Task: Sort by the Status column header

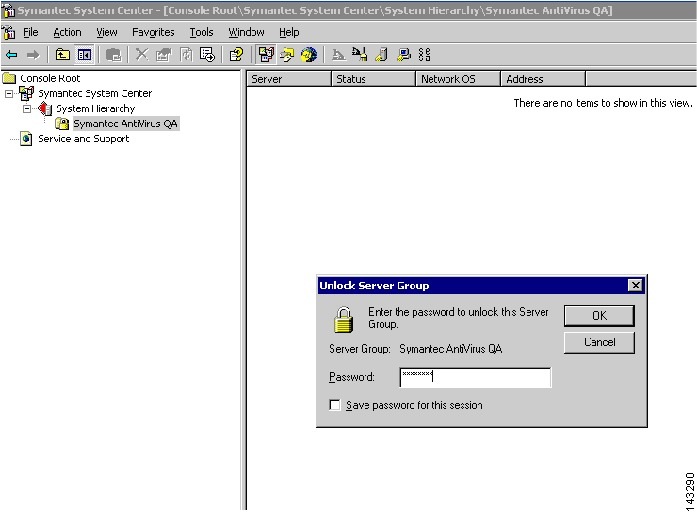Action: [373, 79]
